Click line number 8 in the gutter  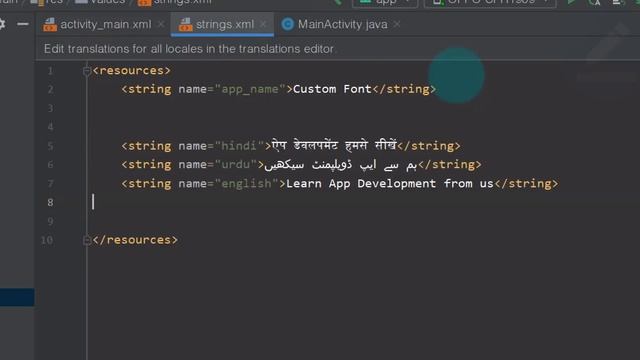50,202
